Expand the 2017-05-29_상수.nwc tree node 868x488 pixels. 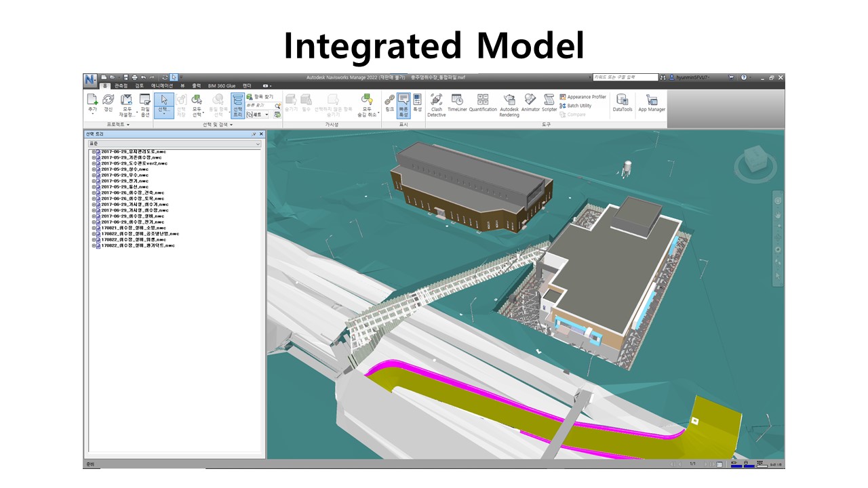point(94,169)
